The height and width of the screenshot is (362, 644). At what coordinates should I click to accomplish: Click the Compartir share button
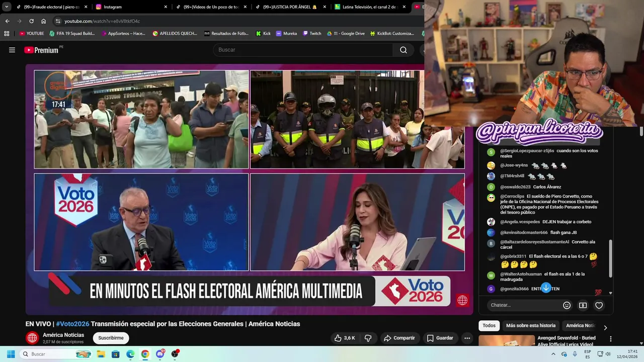coord(399,338)
